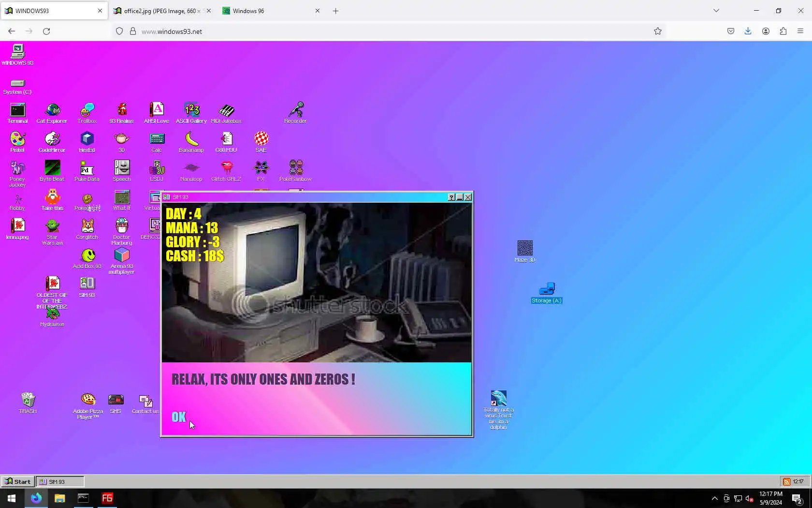Image resolution: width=812 pixels, height=508 pixels.
Task: Open the Poney Jockey icon
Action: (17, 174)
